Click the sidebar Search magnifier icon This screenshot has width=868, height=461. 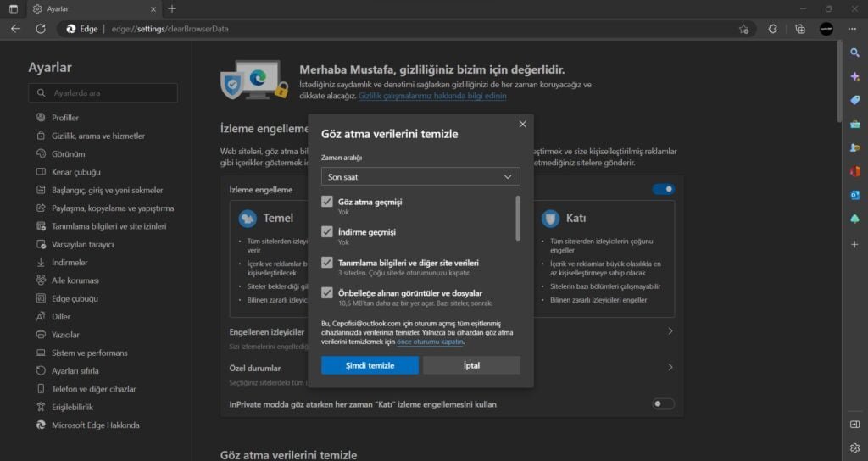pos(854,53)
